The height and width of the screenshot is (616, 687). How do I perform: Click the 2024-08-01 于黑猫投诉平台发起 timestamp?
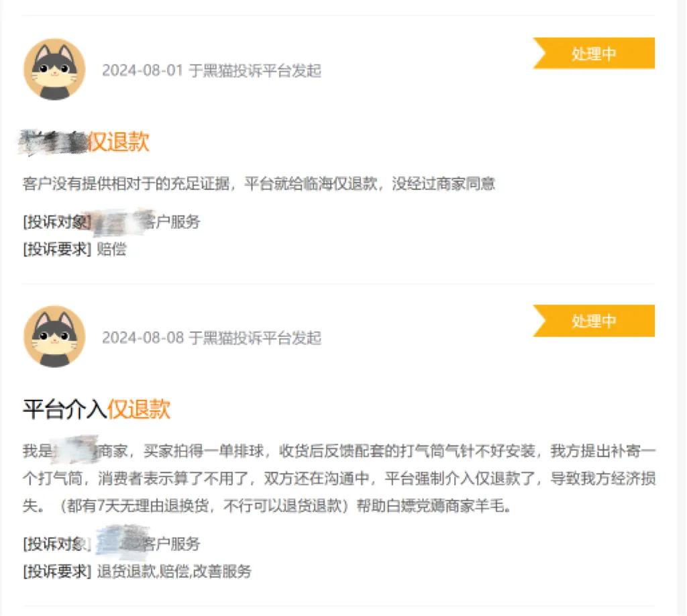point(211,70)
